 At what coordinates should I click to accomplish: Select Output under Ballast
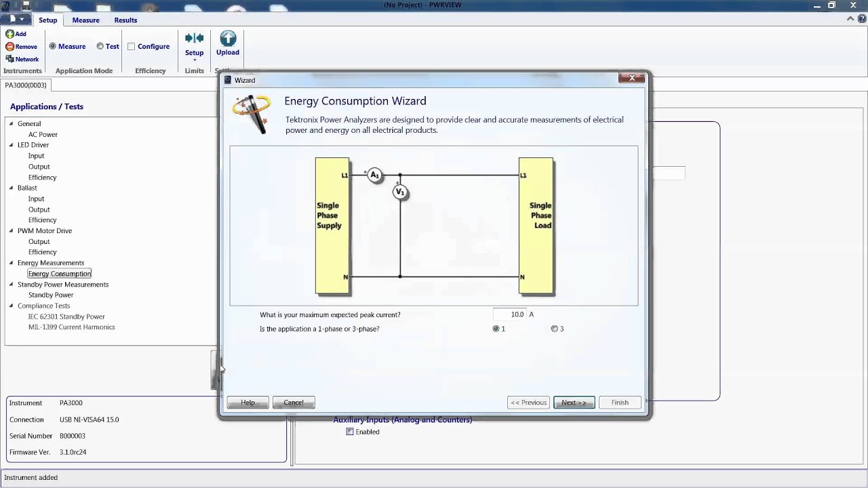(x=39, y=209)
